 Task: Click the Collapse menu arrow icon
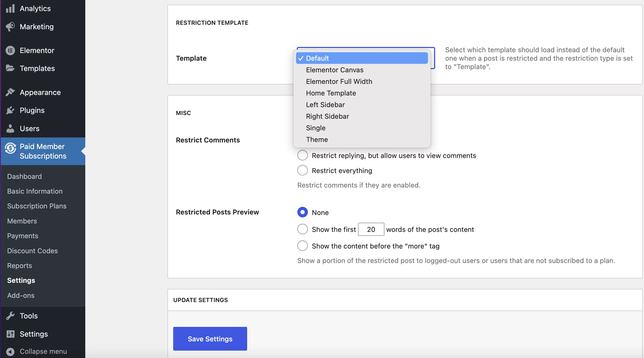click(x=10, y=351)
